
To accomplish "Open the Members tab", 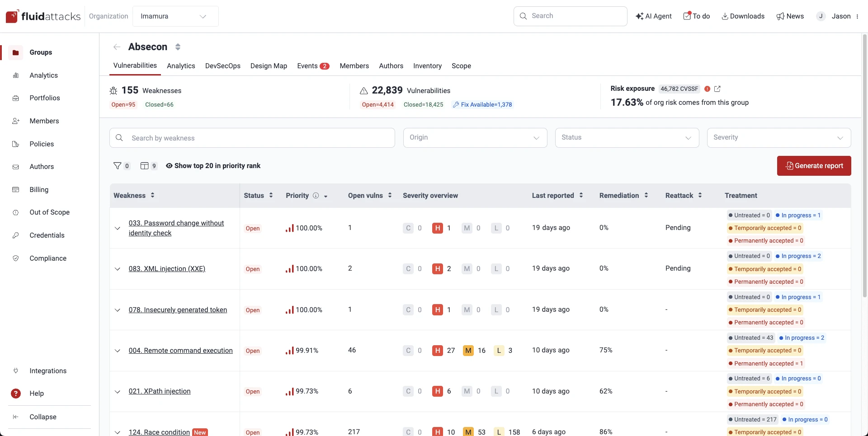I will tap(354, 66).
